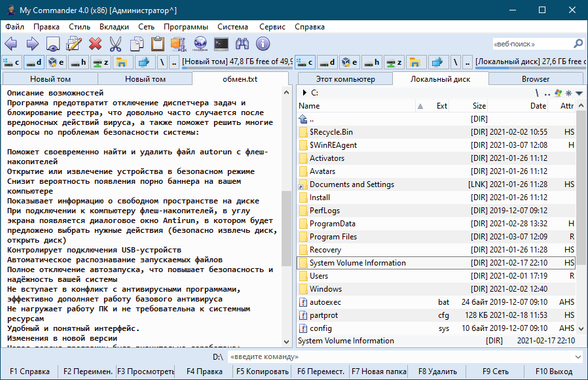Go forward with the right arrow icon
588x380 pixels.
tap(32, 44)
